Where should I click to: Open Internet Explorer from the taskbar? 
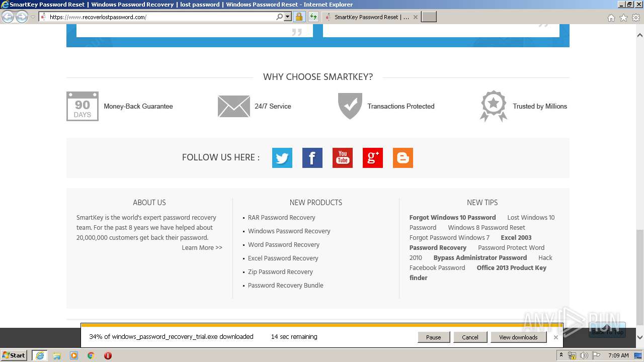point(40,355)
